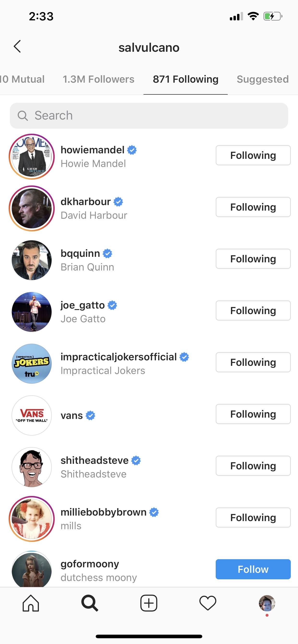Viewport: 298px width, 644px height.
Task: Select the 871 Following tab
Action: point(185,79)
